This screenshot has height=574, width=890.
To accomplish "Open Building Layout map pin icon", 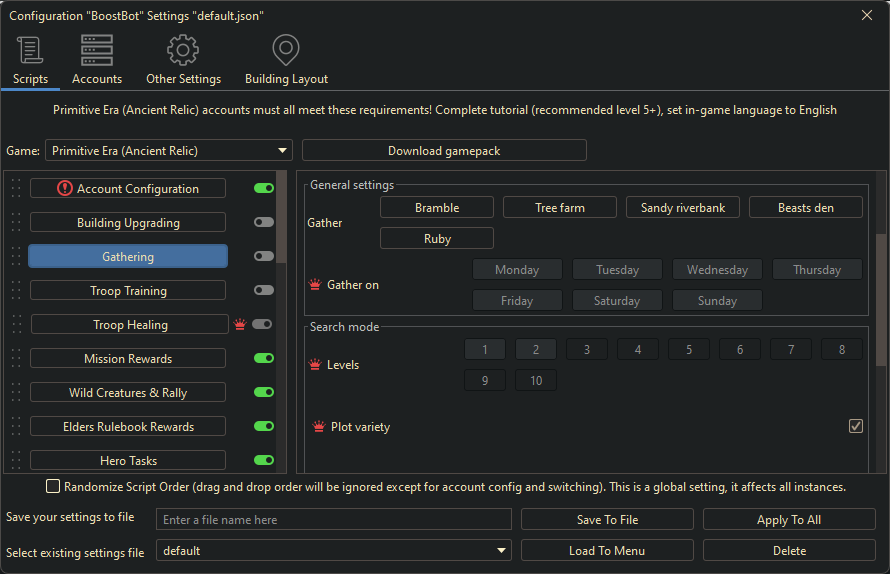I will (x=286, y=51).
